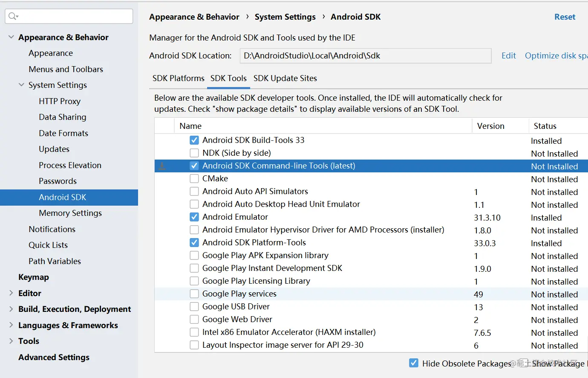This screenshot has width=588, height=378.
Task: Toggle Hide Obsolete Packages checkbox
Action: [413, 363]
